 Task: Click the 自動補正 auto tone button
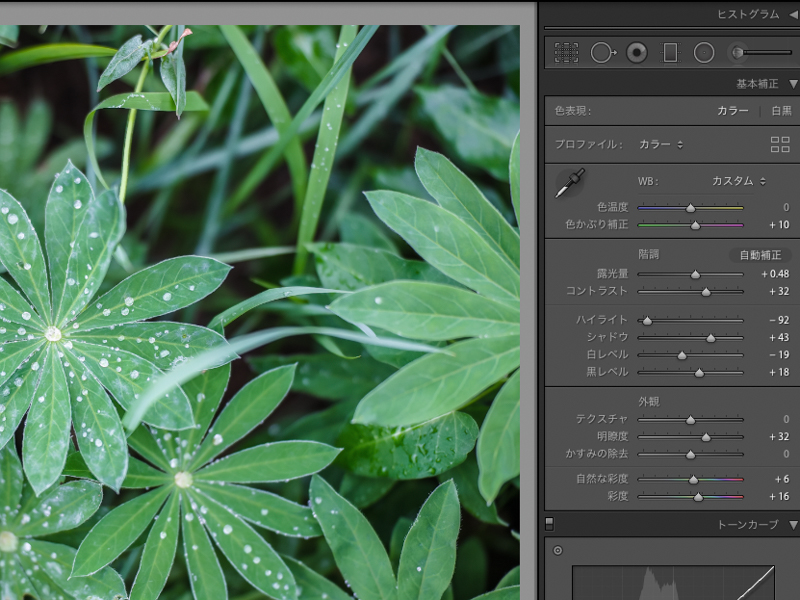click(x=760, y=255)
